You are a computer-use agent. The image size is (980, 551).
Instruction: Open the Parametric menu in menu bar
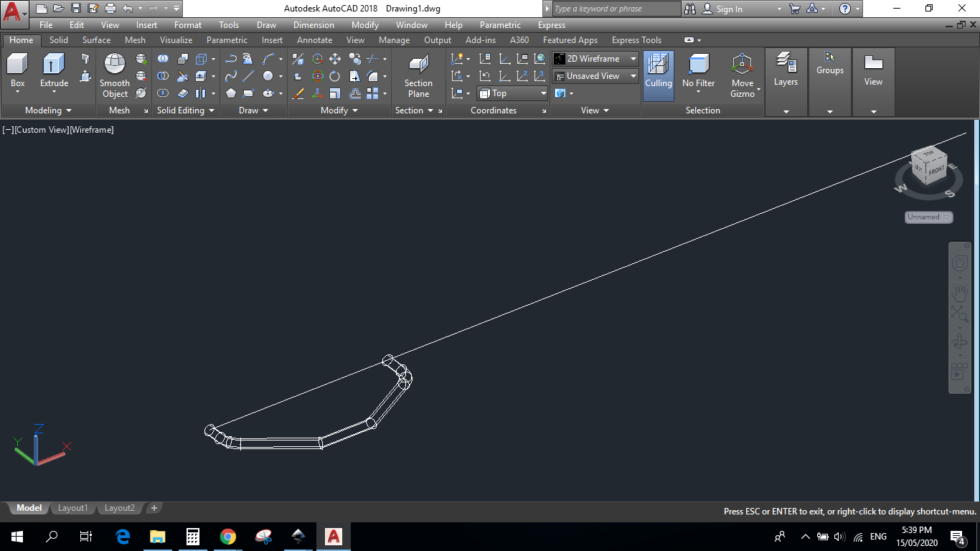click(x=500, y=25)
